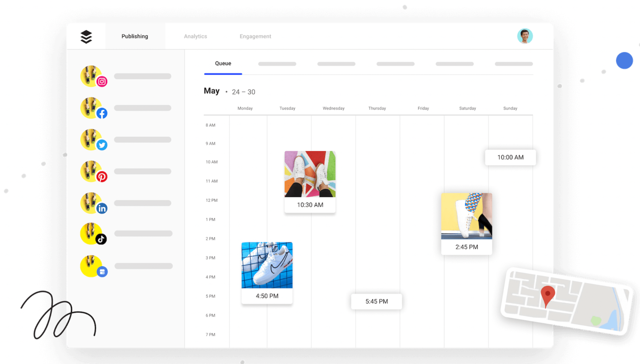Click the 12 PM row label
This screenshot has width=640, height=364.
(x=212, y=200)
